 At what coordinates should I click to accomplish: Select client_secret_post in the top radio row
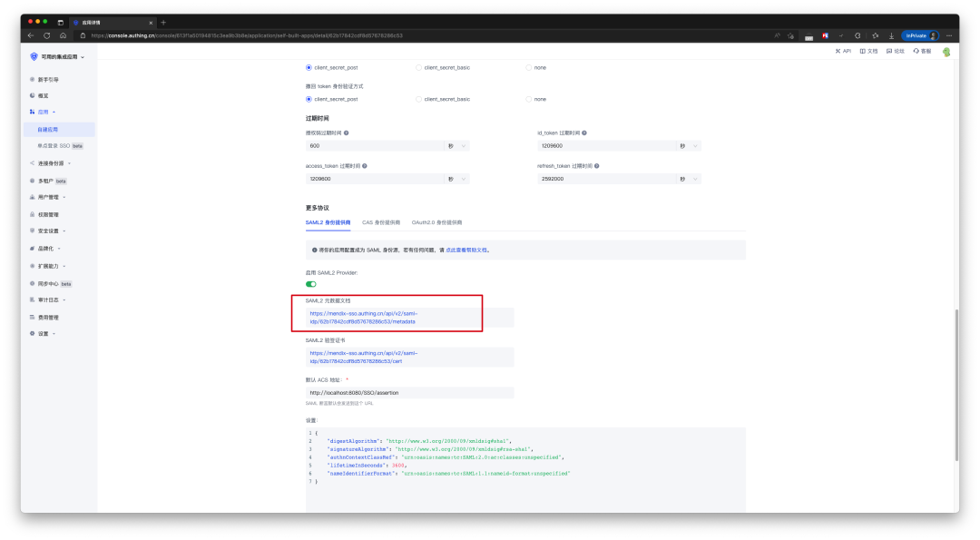pyautogui.click(x=309, y=67)
